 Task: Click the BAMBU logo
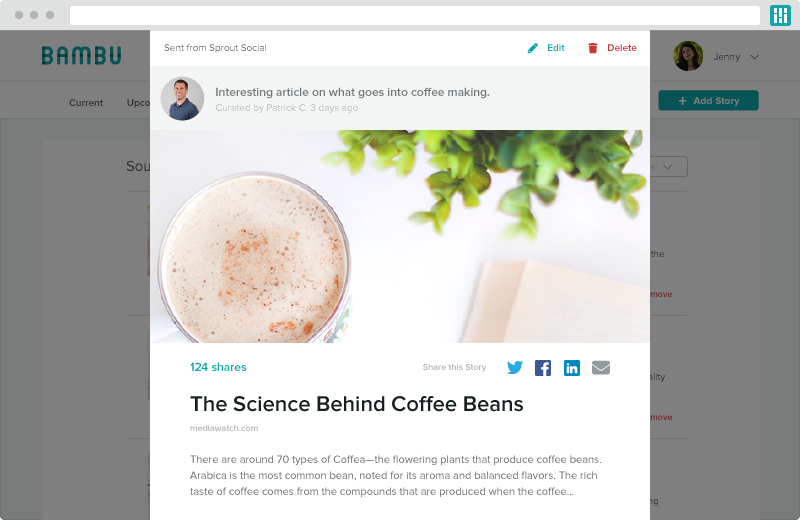pyautogui.click(x=81, y=56)
